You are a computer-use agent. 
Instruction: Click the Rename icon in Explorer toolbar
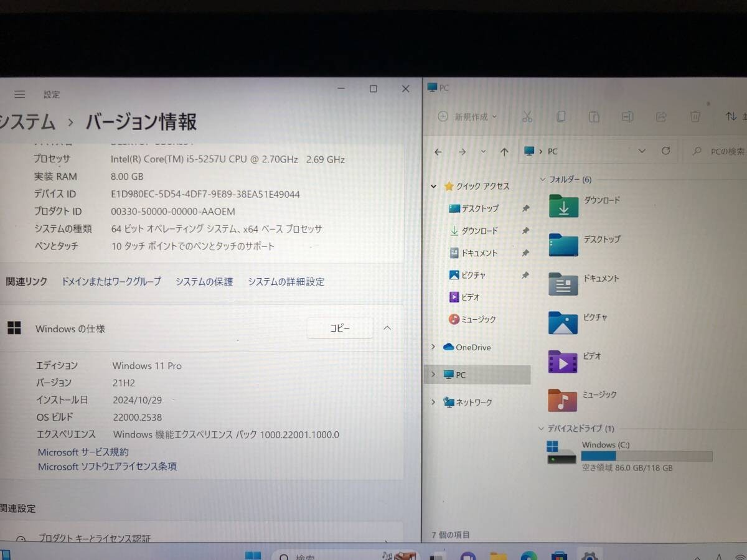pyautogui.click(x=627, y=116)
